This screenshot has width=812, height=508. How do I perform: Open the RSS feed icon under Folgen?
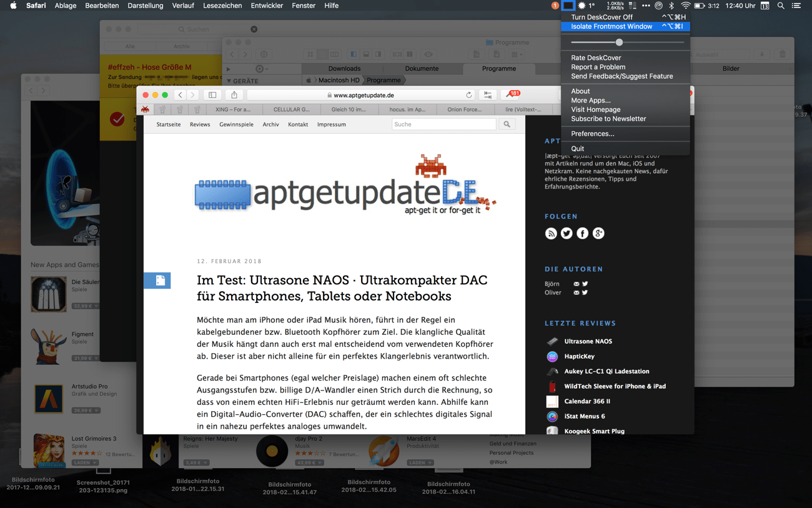point(551,233)
